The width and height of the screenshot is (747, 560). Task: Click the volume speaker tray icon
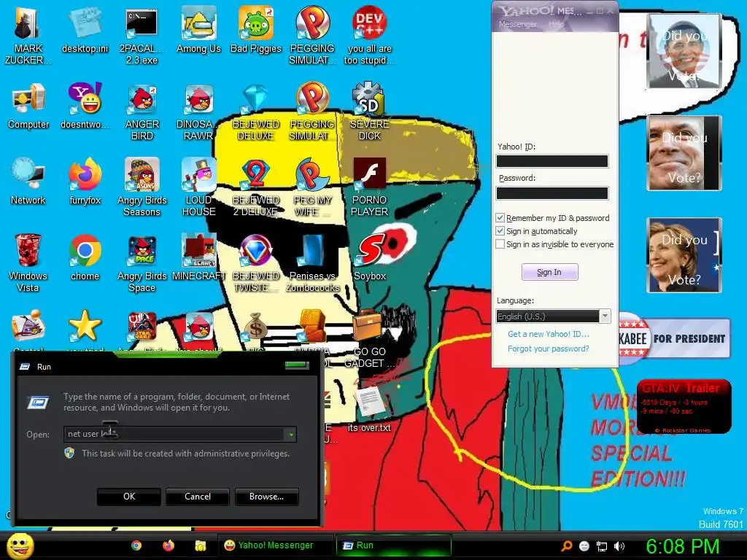point(619,546)
